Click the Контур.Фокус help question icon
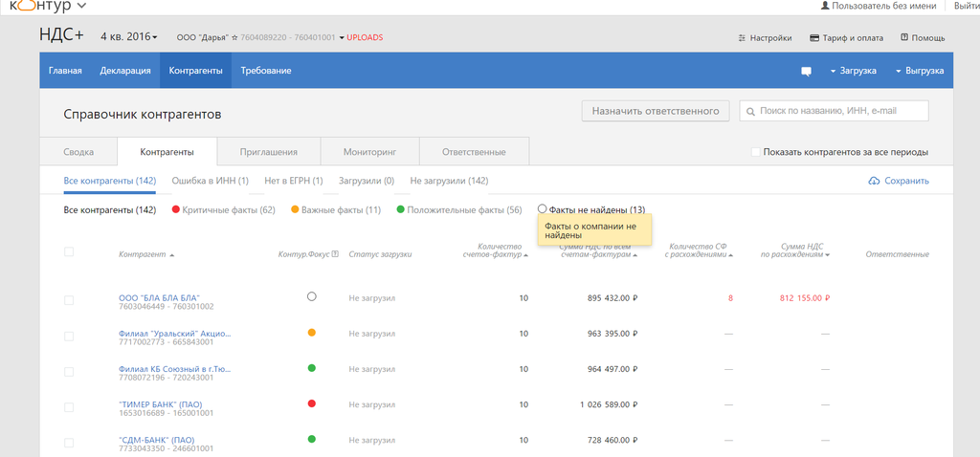The width and height of the screenshot is (980, 457). point(334,254)
